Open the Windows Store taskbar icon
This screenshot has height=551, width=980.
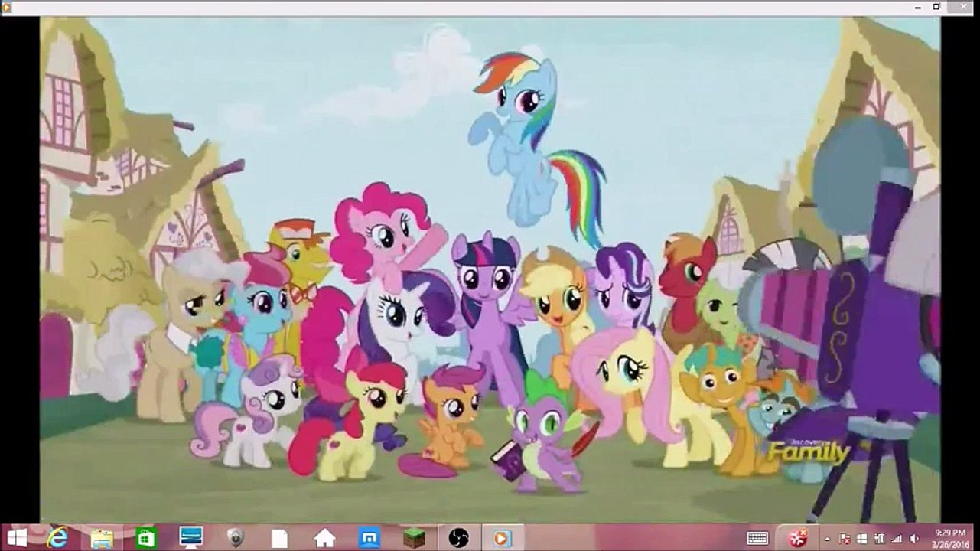click(146, 537)
